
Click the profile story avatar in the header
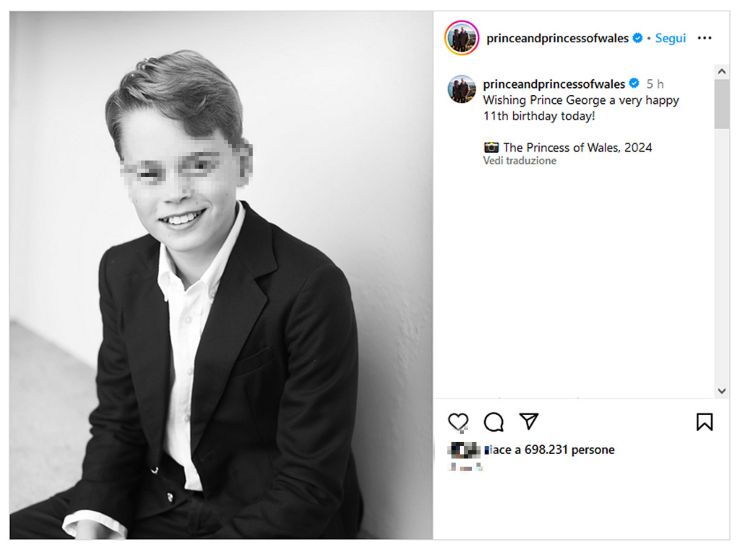point(462,38)
